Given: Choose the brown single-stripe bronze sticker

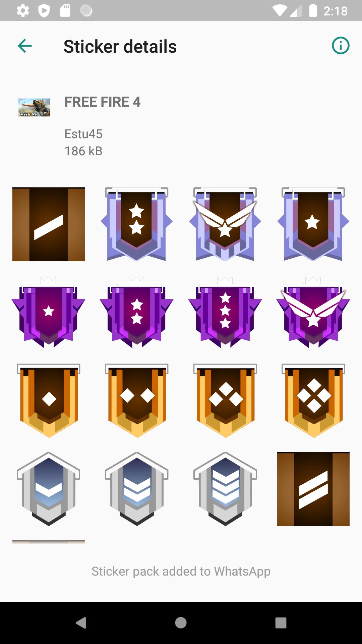Looking at the screenshot, I should (x=49, y=224).
